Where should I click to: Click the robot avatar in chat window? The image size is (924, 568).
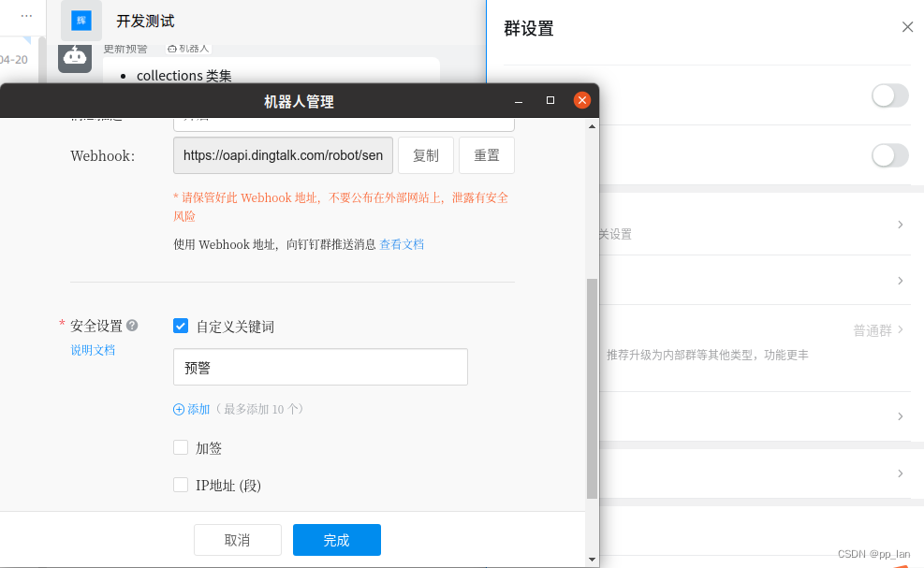pos(75,58)
